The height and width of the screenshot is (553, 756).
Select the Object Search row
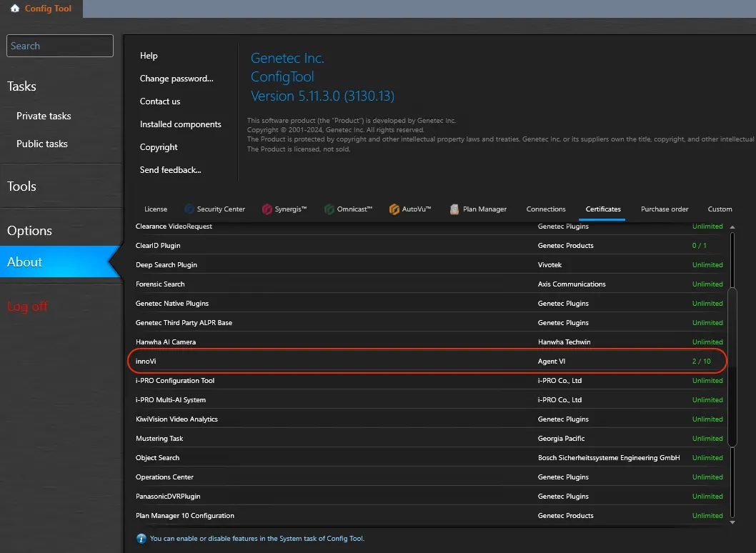point(429,457)
